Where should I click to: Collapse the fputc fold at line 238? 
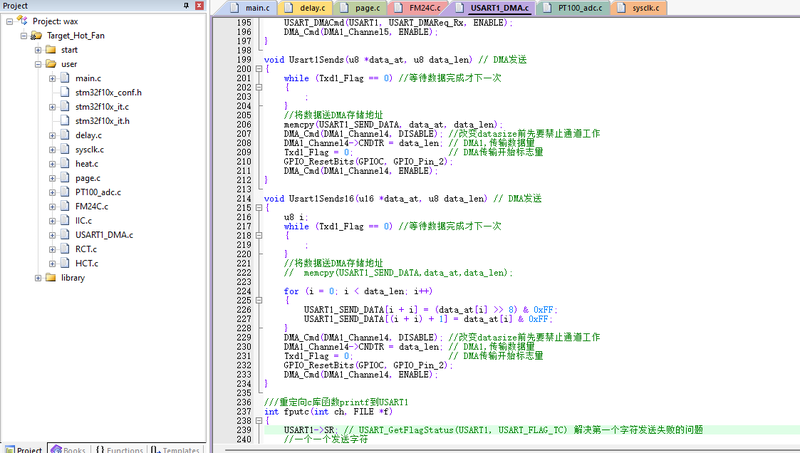259,421
